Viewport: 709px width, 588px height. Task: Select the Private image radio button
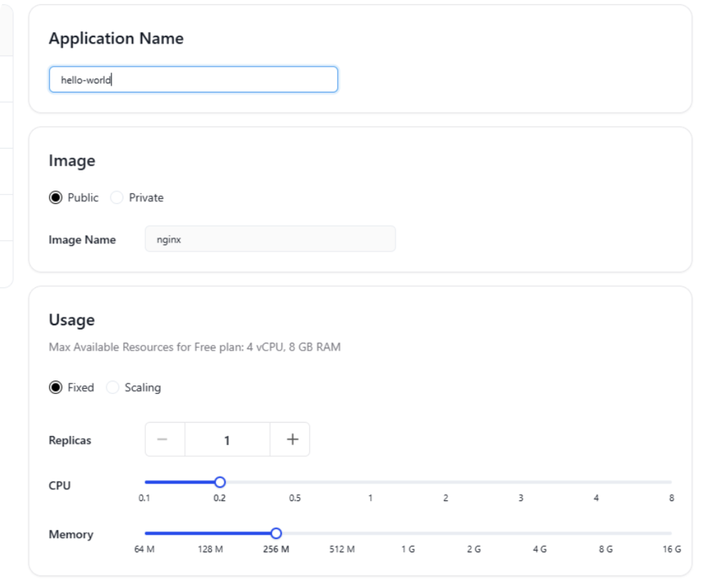pos(117,198)
